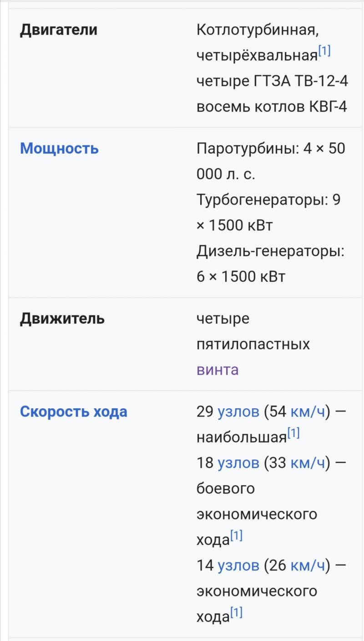Screen dimensions: 364x641
Task: Open reference [1] after четырёхвальная
Action: 324,51
